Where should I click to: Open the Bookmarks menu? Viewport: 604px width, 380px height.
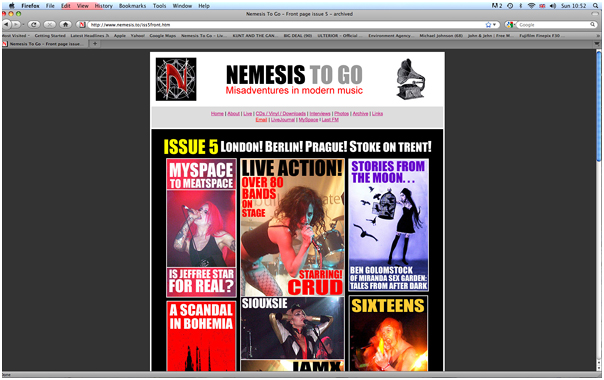coord(133,6)
